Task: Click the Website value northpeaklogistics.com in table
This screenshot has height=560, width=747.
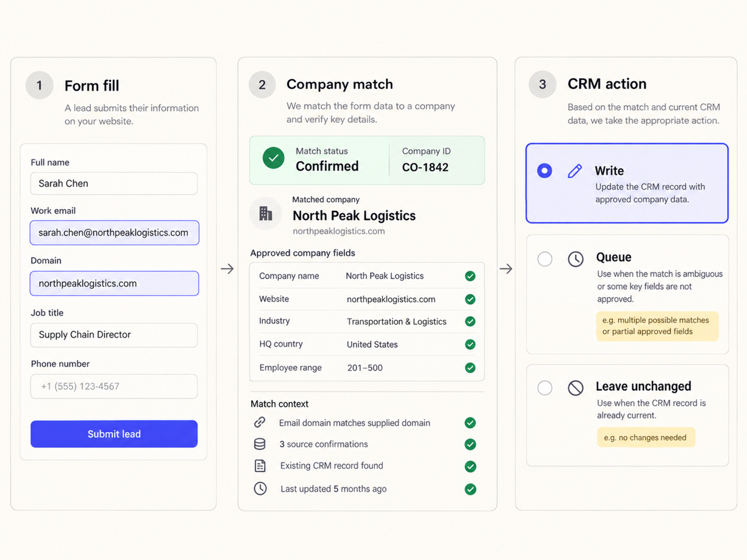Action: pyautogui.click(x=391, y=299)
